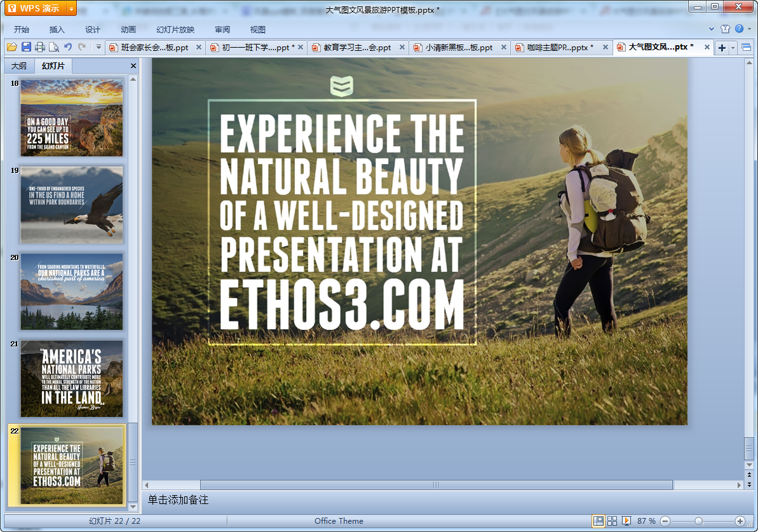Save the presentation with the floppy disk icon
The image size is (758, 532).
pyautogui.click(x=26, y=47)
